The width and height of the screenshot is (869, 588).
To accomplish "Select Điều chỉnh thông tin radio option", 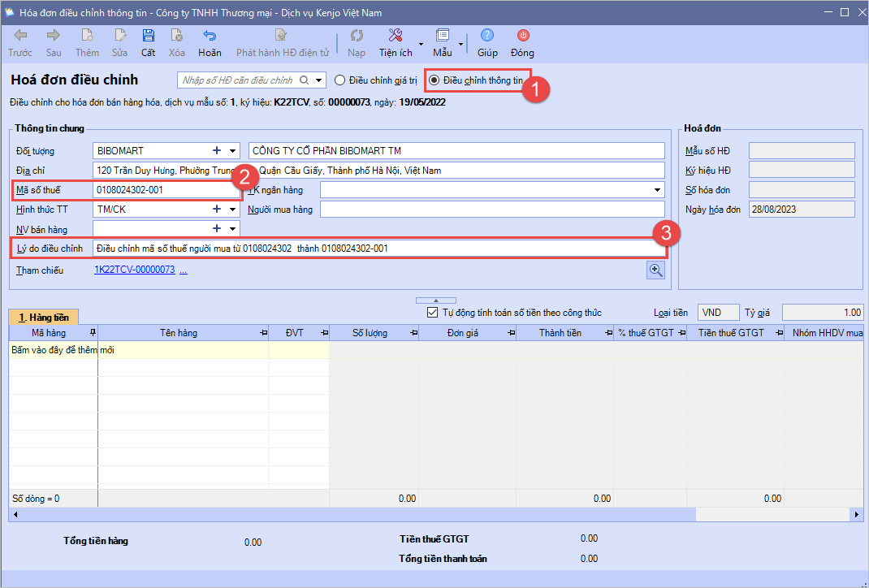I will point(435,80).
